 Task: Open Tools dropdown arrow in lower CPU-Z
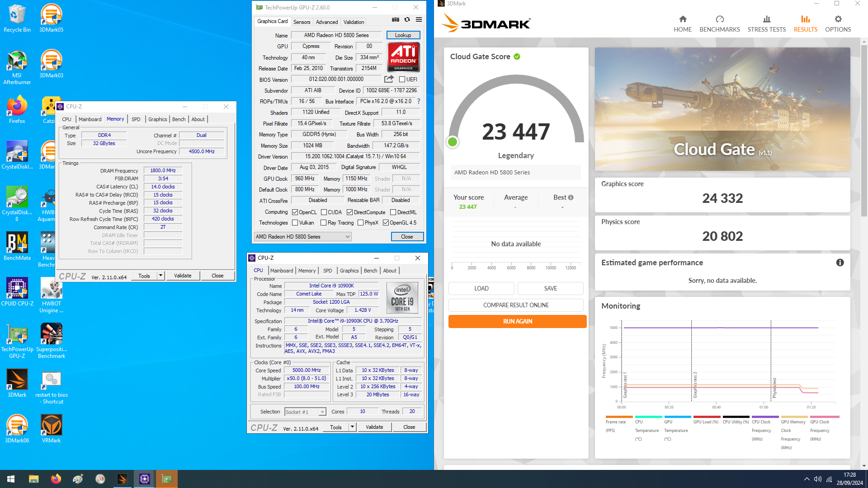pyautogui.click(x=352, y=427)
